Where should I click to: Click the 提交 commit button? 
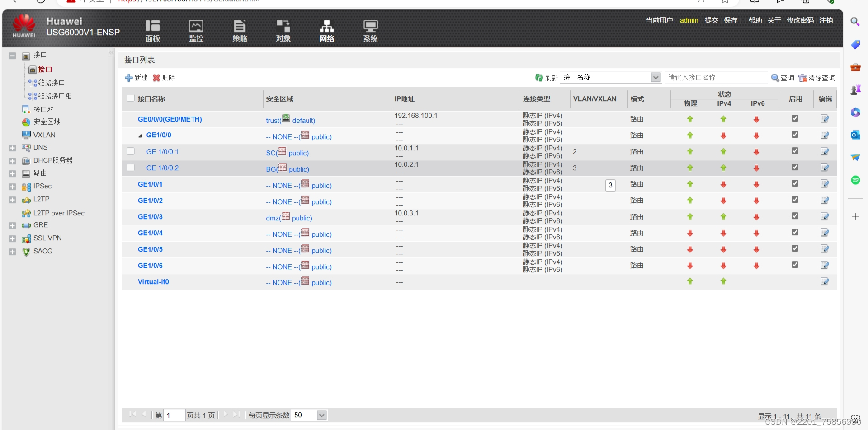[712, 20]
